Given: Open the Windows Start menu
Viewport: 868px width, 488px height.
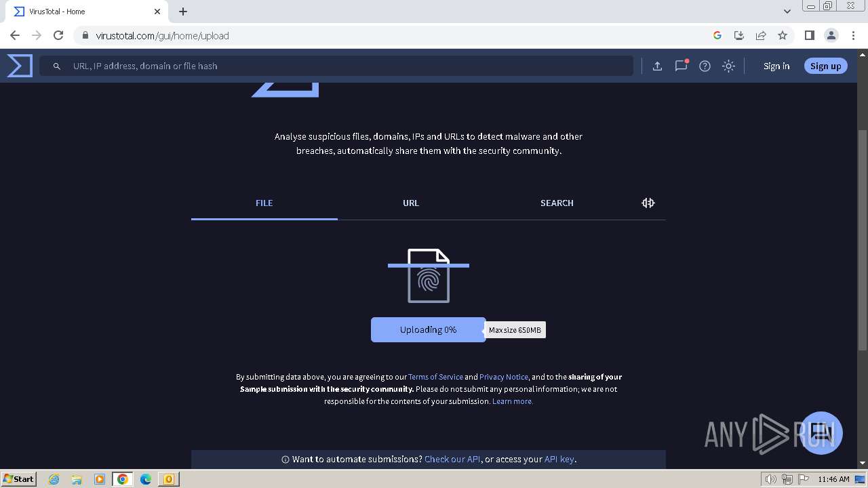Looking at the screenshot, I should (x=18, y=479).
